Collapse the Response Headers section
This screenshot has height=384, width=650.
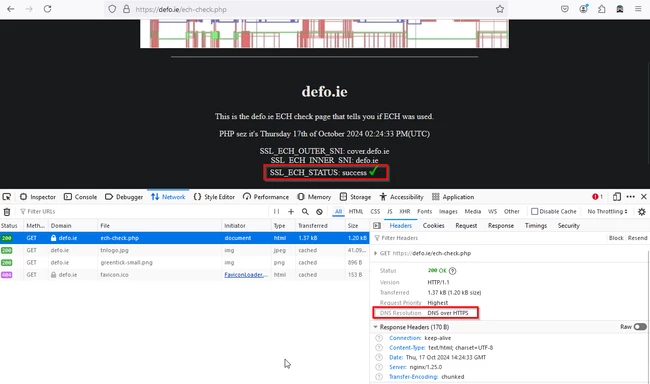tap(376, 327)
